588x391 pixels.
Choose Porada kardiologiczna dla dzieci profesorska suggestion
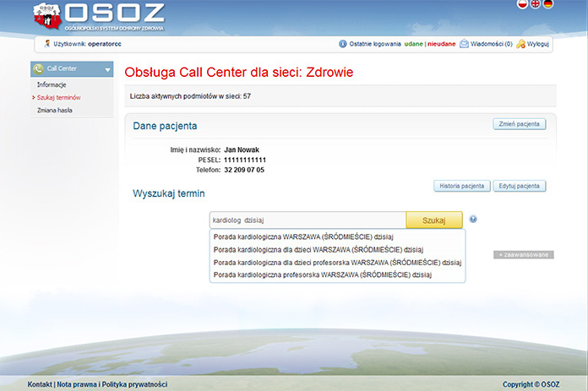pyautogui.click(x=337, y=263)
